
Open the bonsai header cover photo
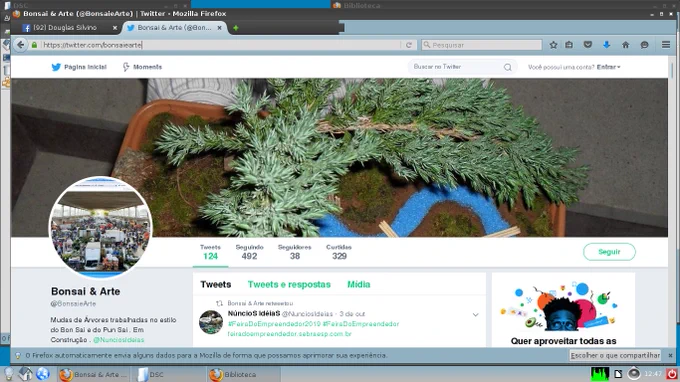(x=340, y=157)
